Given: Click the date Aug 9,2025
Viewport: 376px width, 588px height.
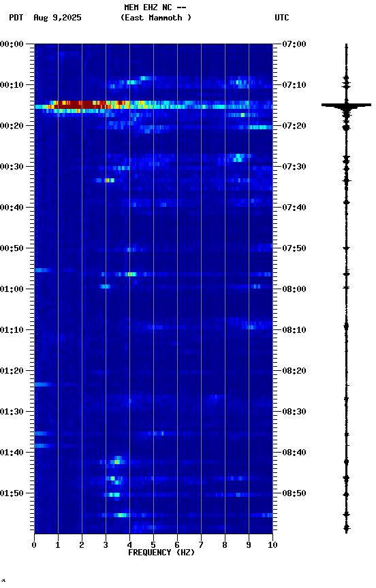Looking at the screenshot, I should click(57, 18).
